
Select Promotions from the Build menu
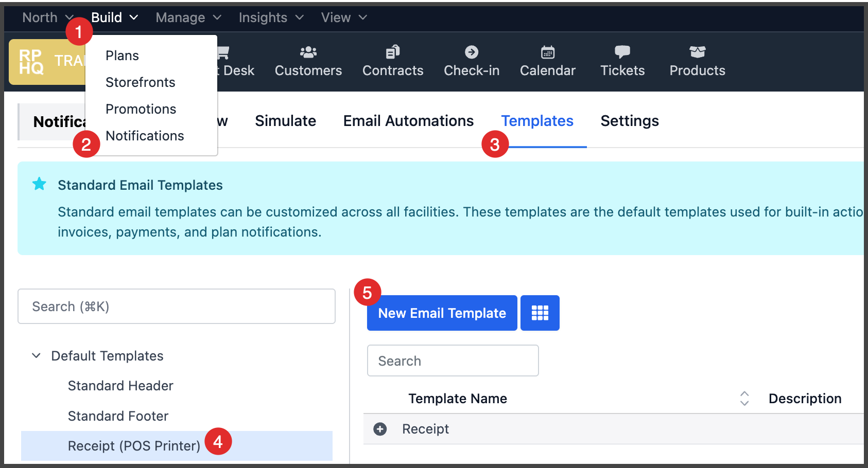click(x=141, y=109)
